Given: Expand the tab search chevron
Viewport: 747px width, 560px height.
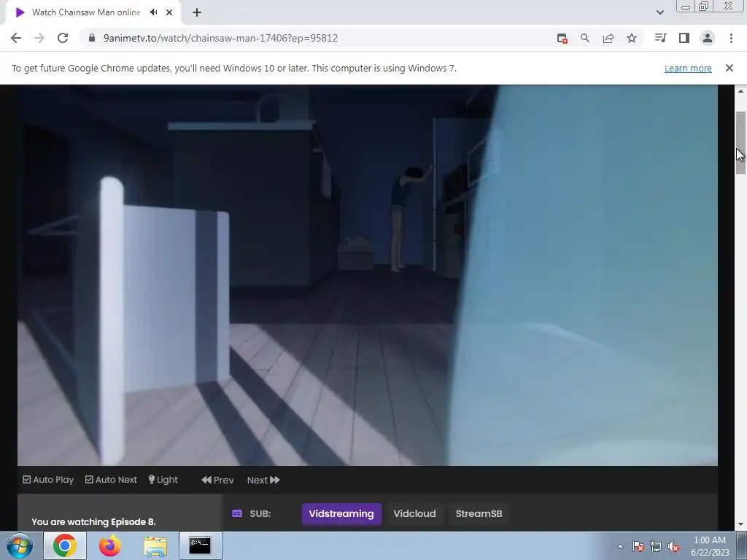Looking at the screenshot, I should [x=659, y=12].
